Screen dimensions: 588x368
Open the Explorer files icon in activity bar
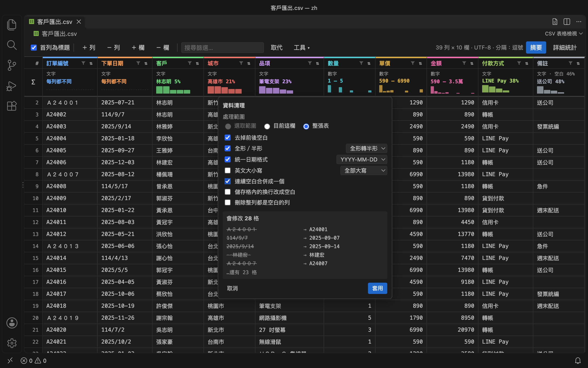(12, 25)
